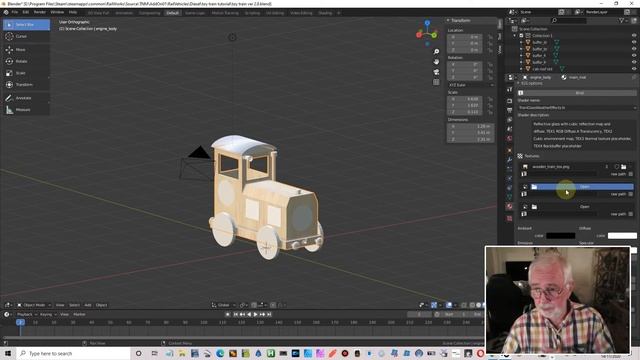640x360 pixels.
Task: Open the viewport Object menu
Action: pyautogui.click(x=101, y=305)
